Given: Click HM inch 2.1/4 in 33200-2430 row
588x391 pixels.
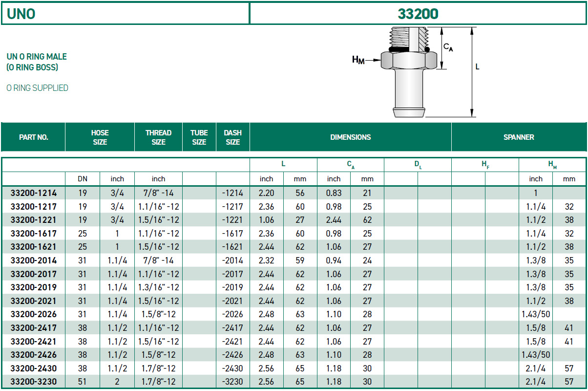Looking at the screenshot, I should pos(536,368).
